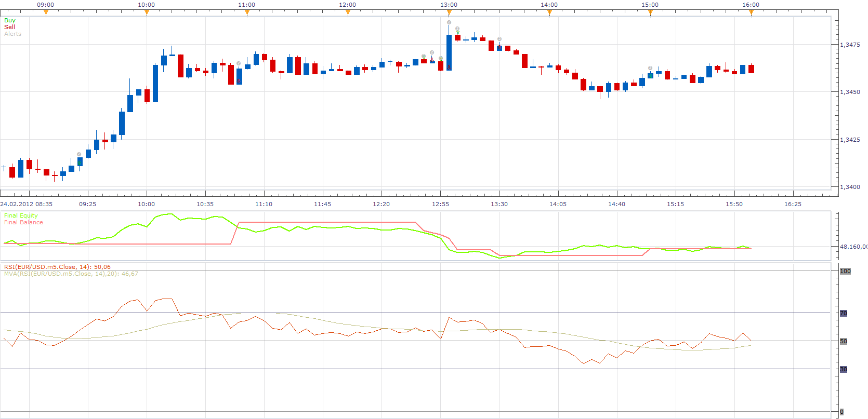Screen dimensions: 868x419
Task: Select the gray Alerts legend label
Action: coord(13,34)
